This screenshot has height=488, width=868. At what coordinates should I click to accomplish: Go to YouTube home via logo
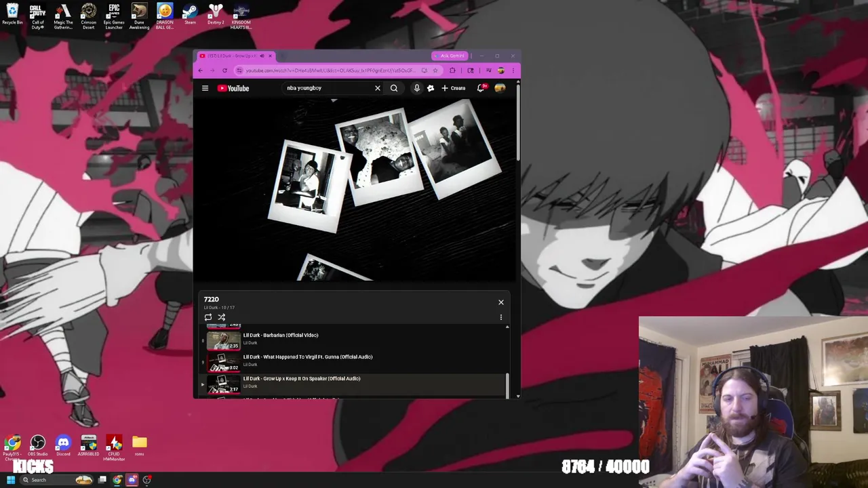pos(233,88)
